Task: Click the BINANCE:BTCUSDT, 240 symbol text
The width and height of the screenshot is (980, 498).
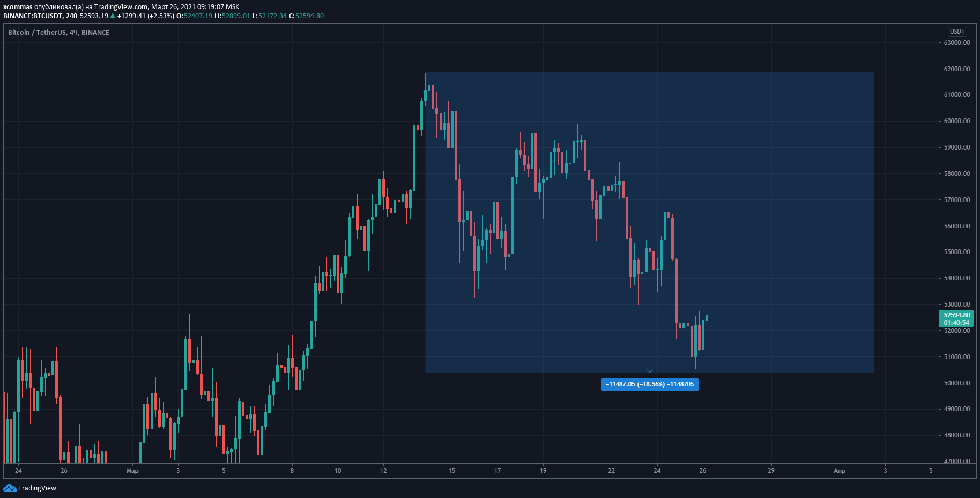Action: (40, 16)
